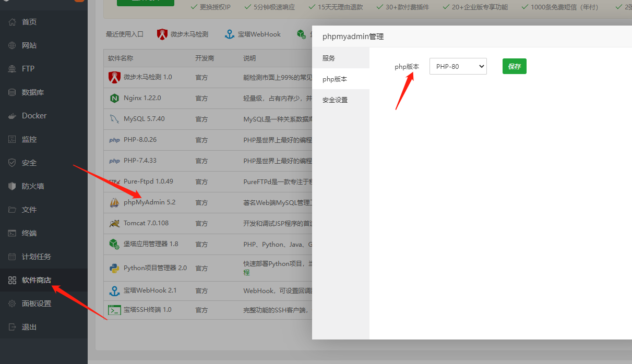
Task: Click the 微步木马检测 1.0 row icon in list
Action: click(114, 77)
